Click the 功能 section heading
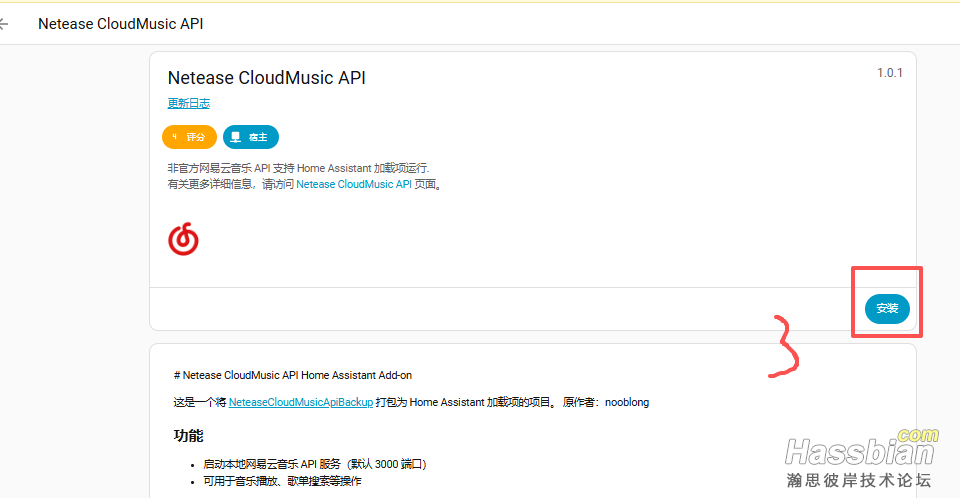The height and width of the screenshot is (498, 960). [x=188, y=436]
